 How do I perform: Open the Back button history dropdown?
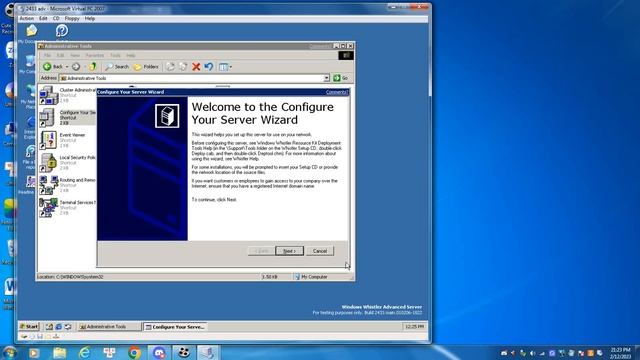[x=67, y=67]
